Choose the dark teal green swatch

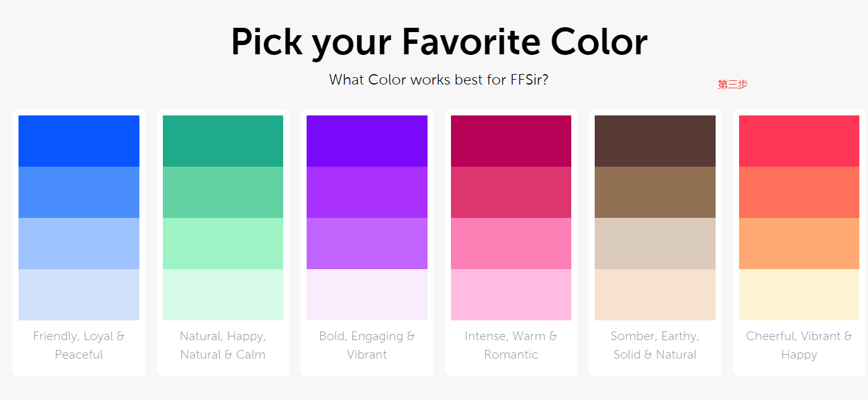[223, 141]
